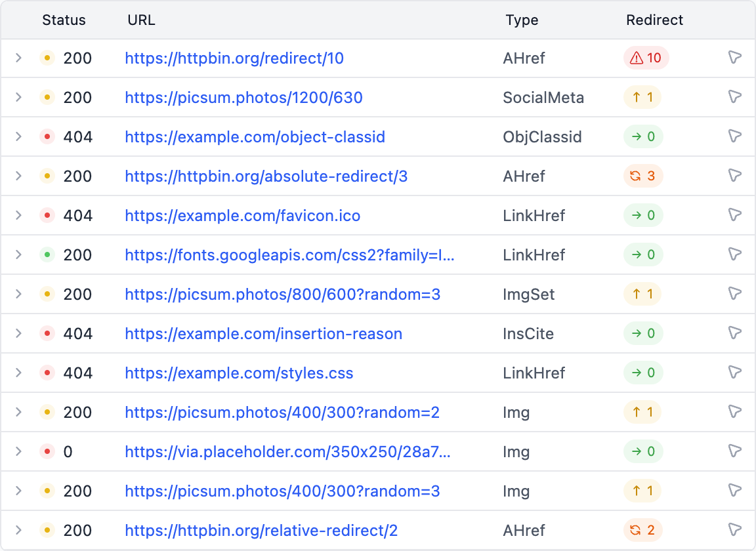
Task: Select the Redirect column header
Action: (654, 20)
